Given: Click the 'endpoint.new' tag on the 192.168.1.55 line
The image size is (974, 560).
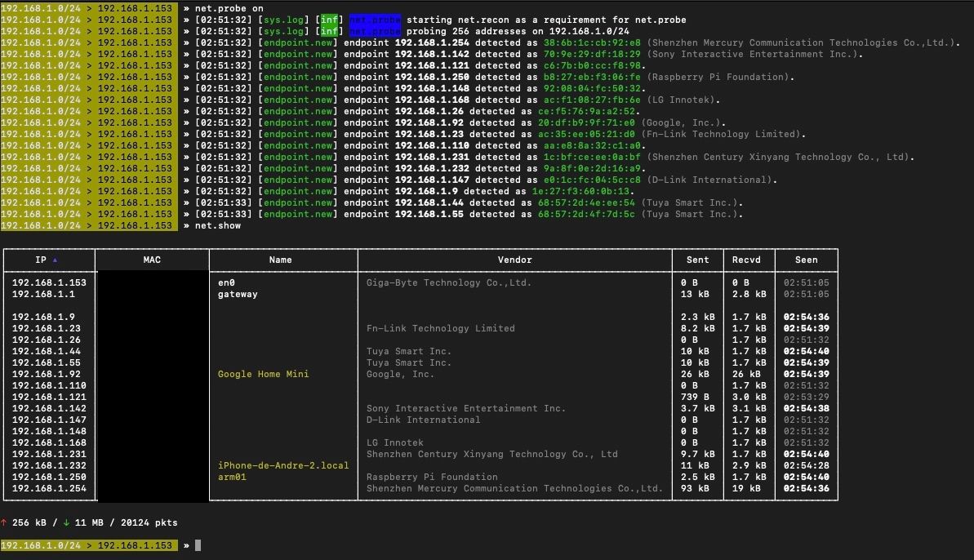Looking at the screenshot, I should click(x=298, y=214).
